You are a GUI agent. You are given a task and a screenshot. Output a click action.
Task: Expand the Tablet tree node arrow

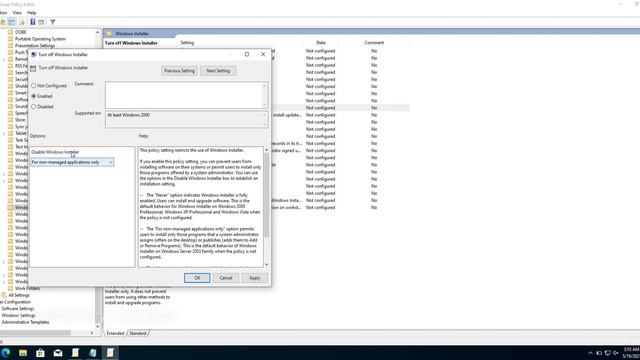pyautogui.click(x=4, y=133)
